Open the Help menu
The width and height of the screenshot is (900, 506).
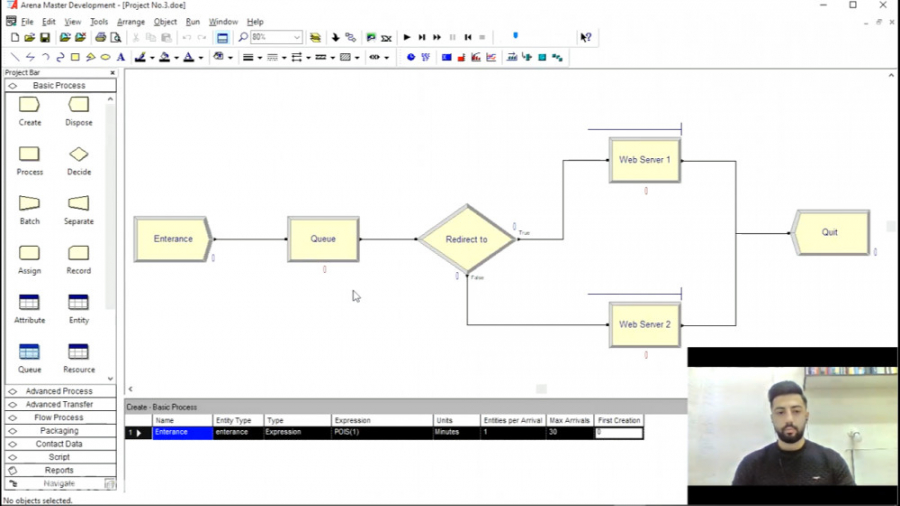255,22
